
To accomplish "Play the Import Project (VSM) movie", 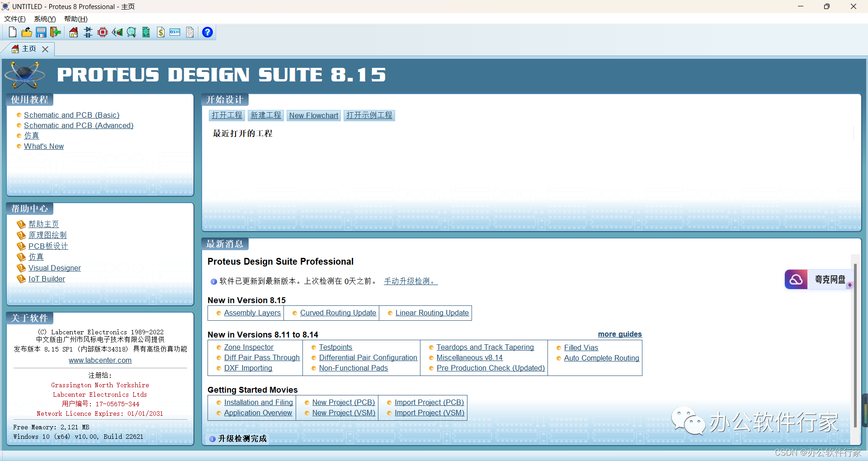I will coord(429,413).
